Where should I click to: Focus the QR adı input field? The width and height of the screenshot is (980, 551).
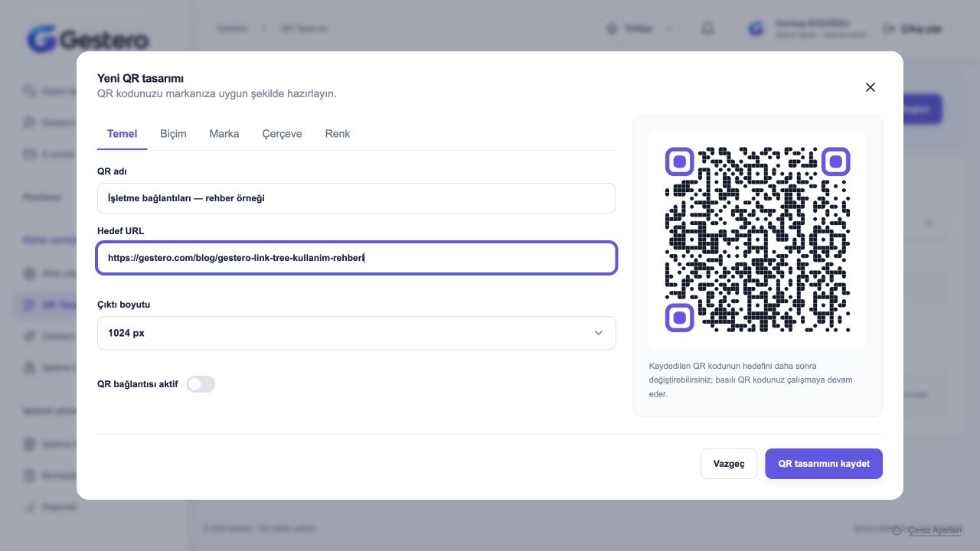357,198
